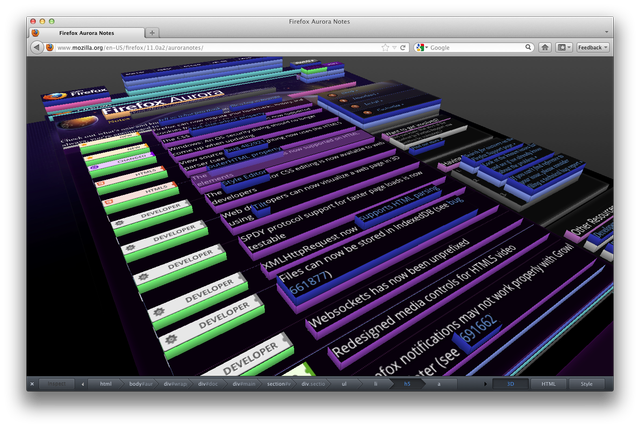Click the 'Firefox Aurora' page heading
Viewport: 640px width, 428px height.
(x=162, y=102)
